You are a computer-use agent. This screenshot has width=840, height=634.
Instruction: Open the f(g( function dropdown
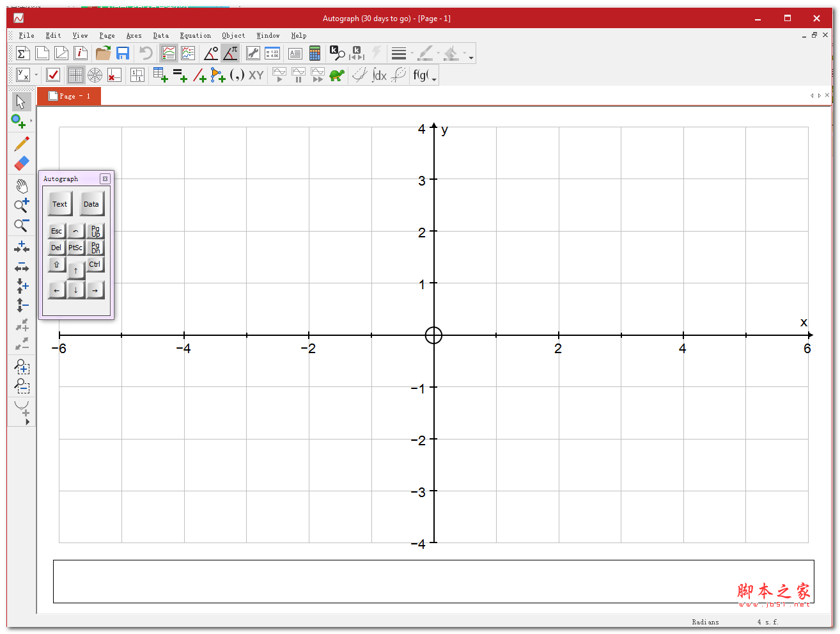tap(425, 75)
